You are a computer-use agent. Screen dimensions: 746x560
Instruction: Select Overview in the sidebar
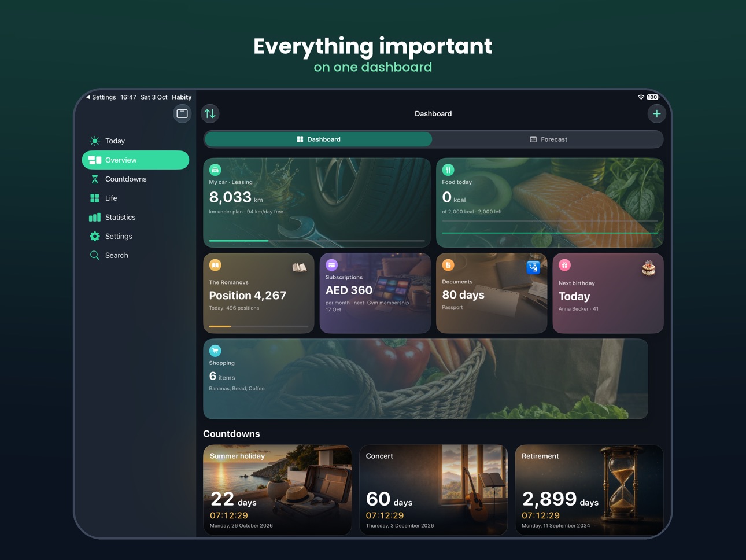(x=135, y=160)
